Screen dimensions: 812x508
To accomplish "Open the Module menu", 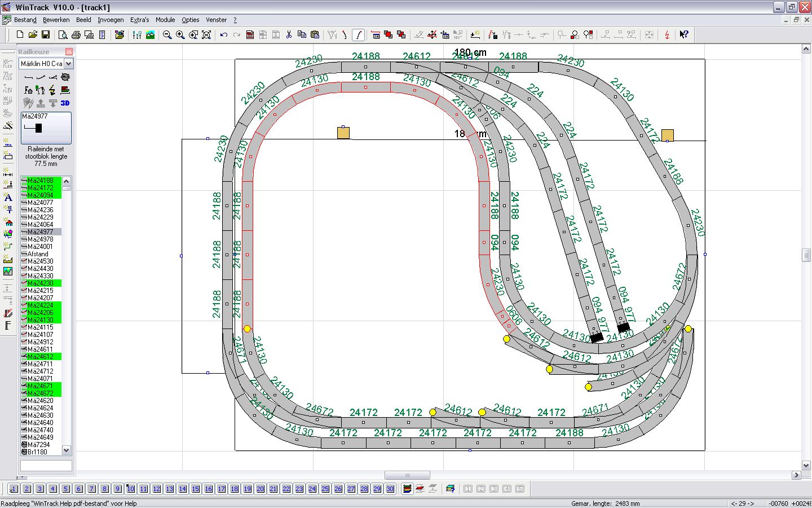I will [x=165, y=20].
